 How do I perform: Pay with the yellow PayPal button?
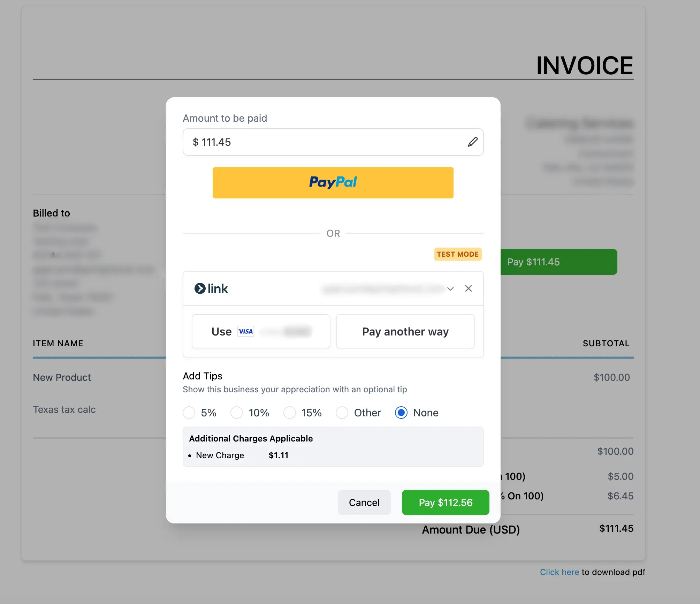coord(333,183)
